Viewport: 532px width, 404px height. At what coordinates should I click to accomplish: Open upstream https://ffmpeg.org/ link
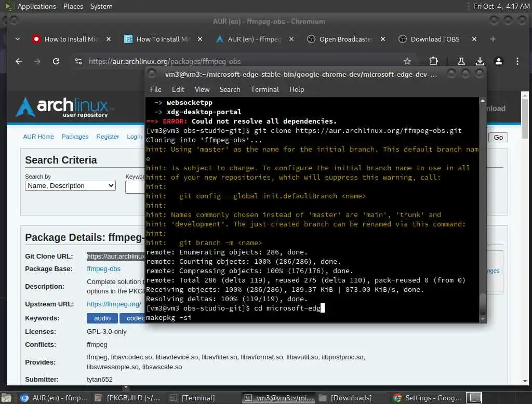click(x=114, y=304)
